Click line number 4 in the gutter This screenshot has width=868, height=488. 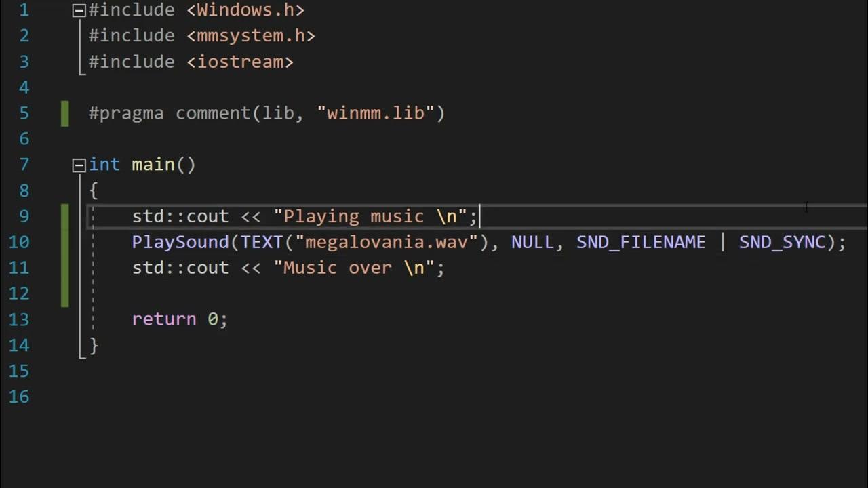24,87
